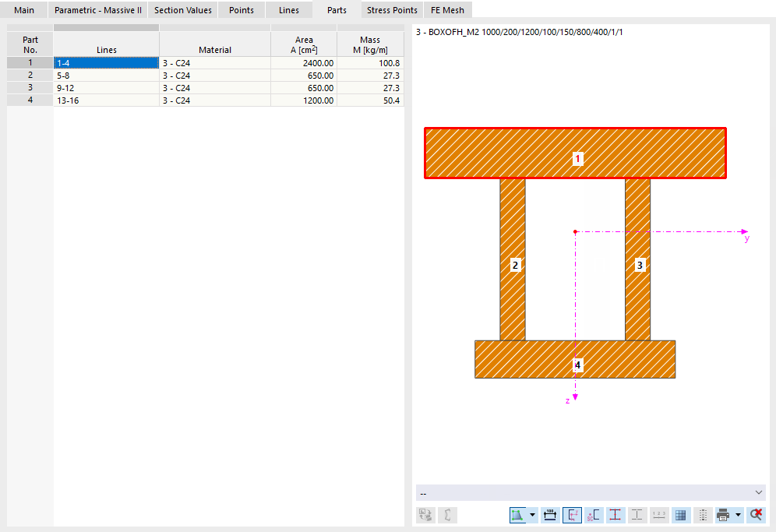Open the Lines tab
Image resolution: width=776 pixels, height=532 pixels.
[x=289, y=10]
